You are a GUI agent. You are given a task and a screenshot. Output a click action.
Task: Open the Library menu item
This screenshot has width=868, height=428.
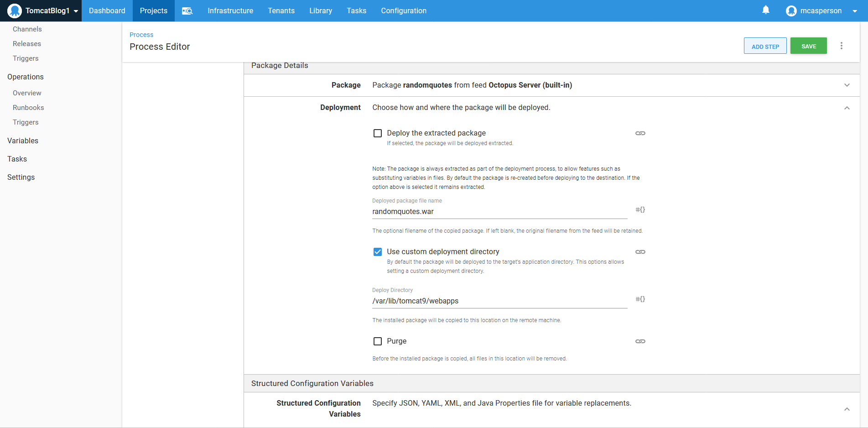click(x=320, y=11)
